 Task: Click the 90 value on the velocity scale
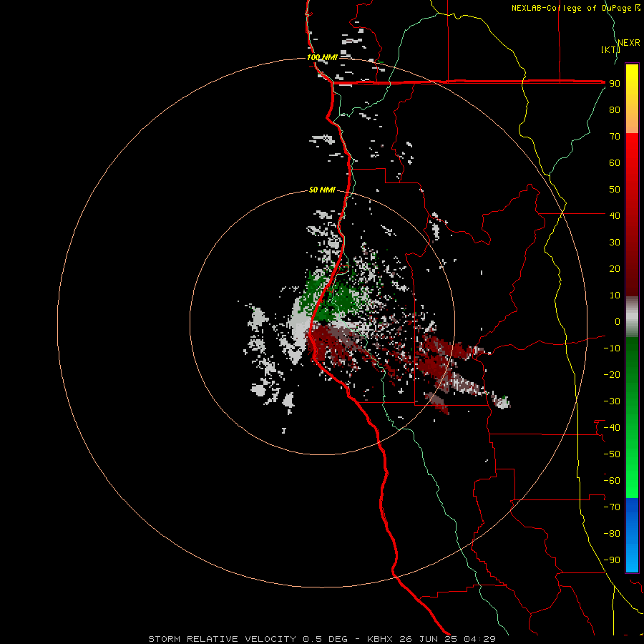[x=615, y=84]
